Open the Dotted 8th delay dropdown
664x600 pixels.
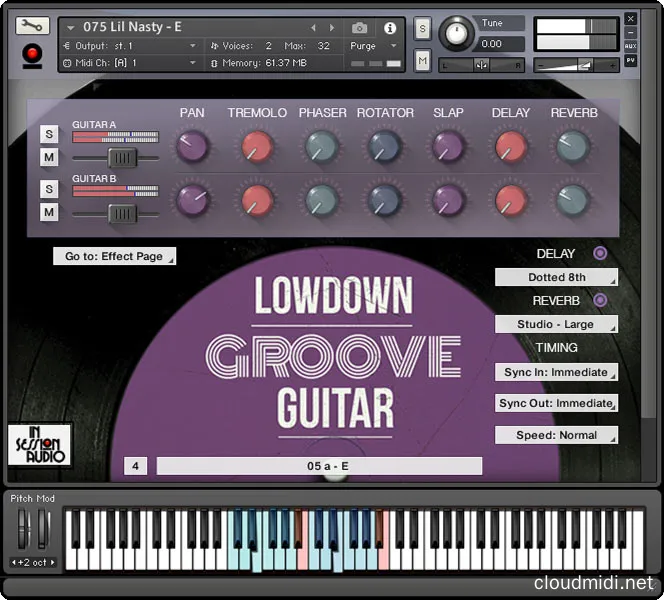coord(556,277)
